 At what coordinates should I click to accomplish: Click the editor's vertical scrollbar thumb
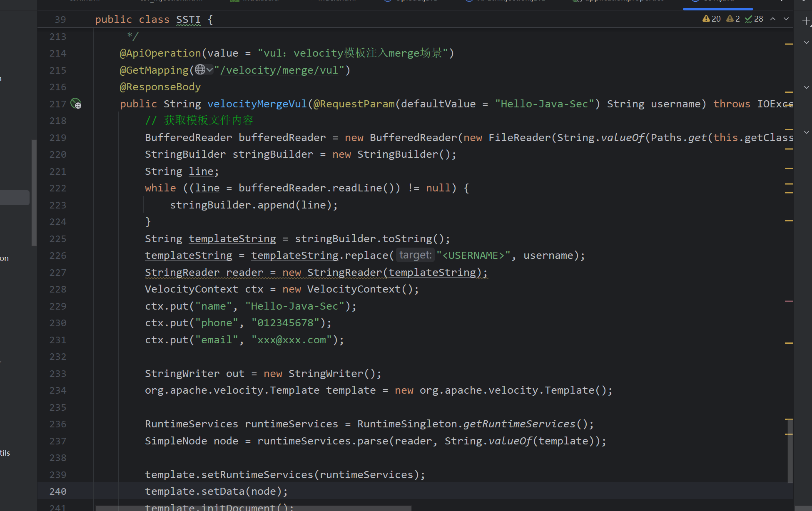790,451
